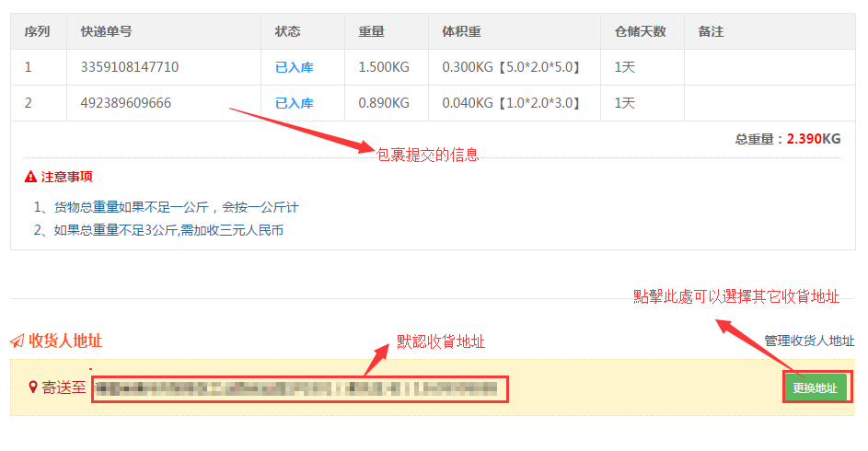Click the 1.500KG weight cell
Viewport: 868px width, 451px height.
tap(384, 67)
